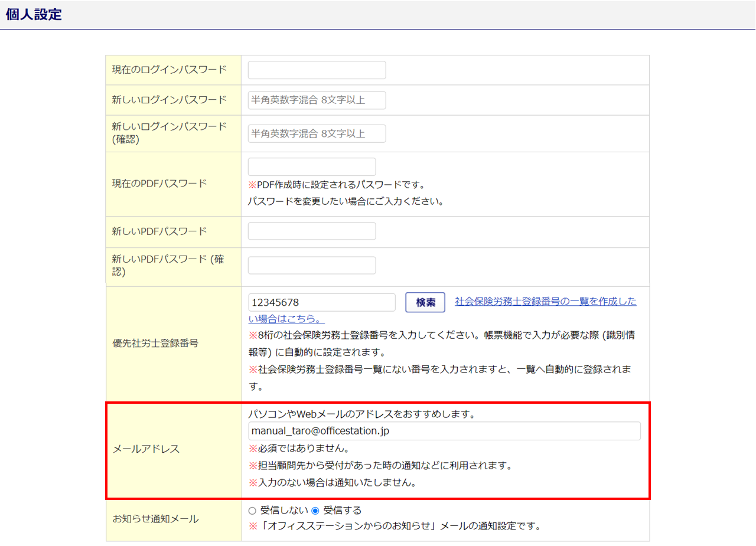The width and height of the screenshot is (756, 546).
Task: Click the お知らせ通知メール row label
Action: coord(155,519)
